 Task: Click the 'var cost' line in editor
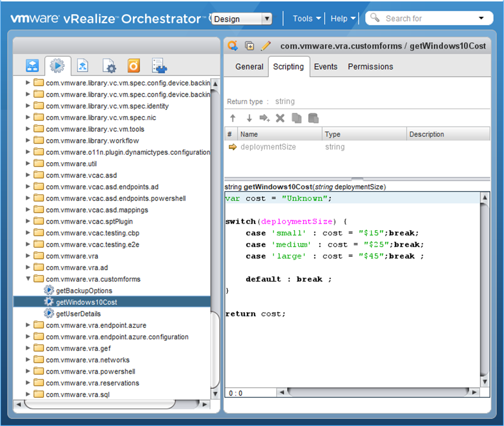click(x=278, y=198)
